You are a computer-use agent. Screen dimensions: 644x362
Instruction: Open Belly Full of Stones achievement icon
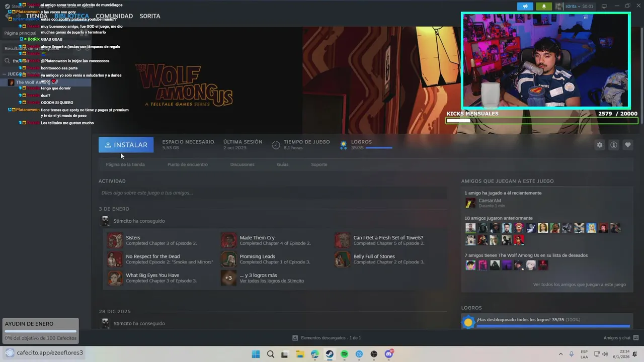[342, 259]
